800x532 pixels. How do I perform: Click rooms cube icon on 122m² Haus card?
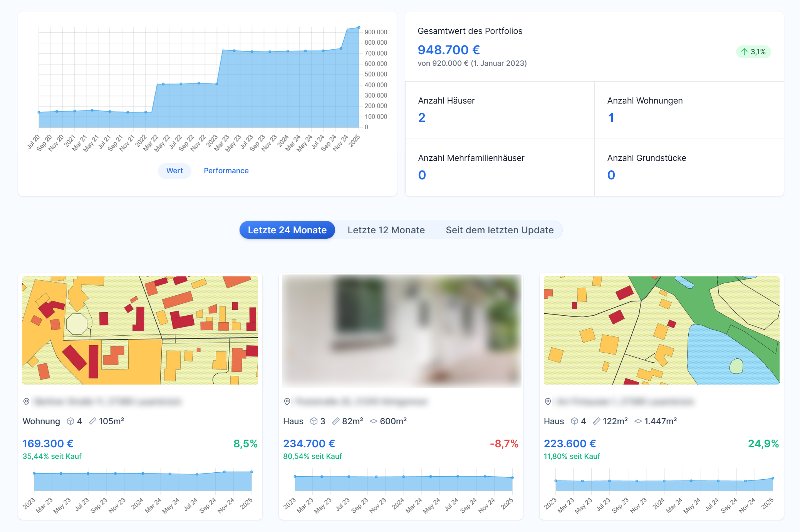(x=574, y=421)
